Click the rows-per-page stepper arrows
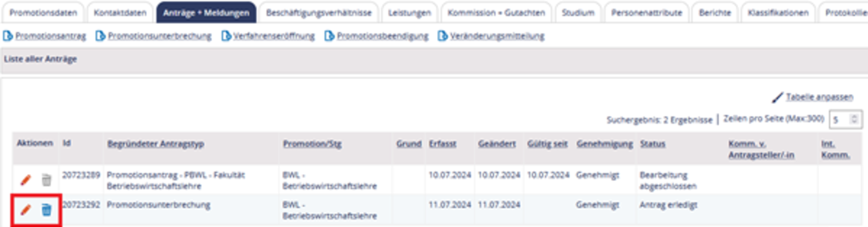This screenshot has height=227, width=868. pos(855,120)
